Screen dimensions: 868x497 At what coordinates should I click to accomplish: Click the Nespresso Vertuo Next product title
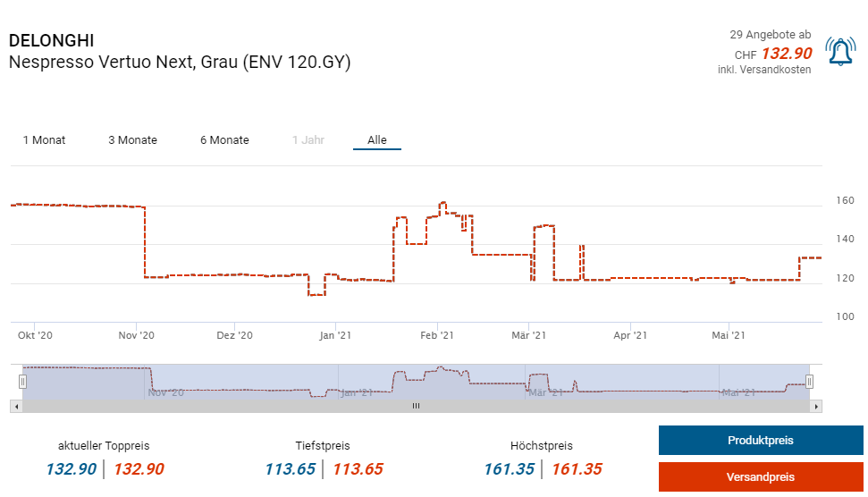click(180, 63)
